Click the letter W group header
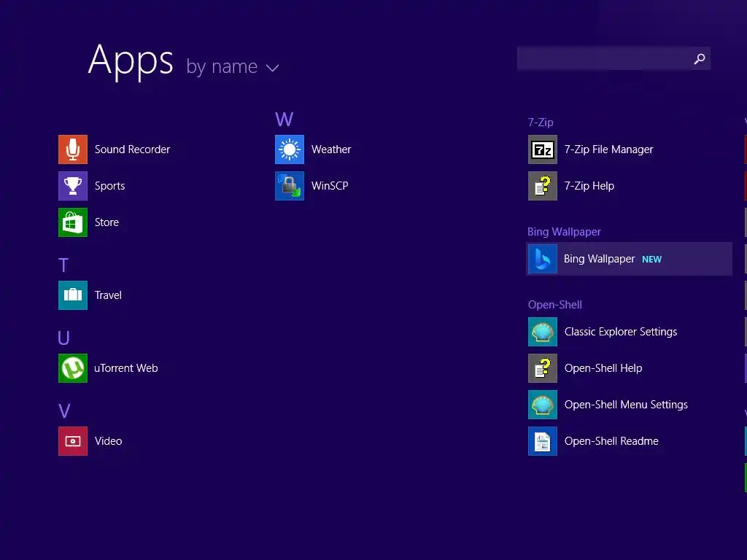 tap(285, 119)
